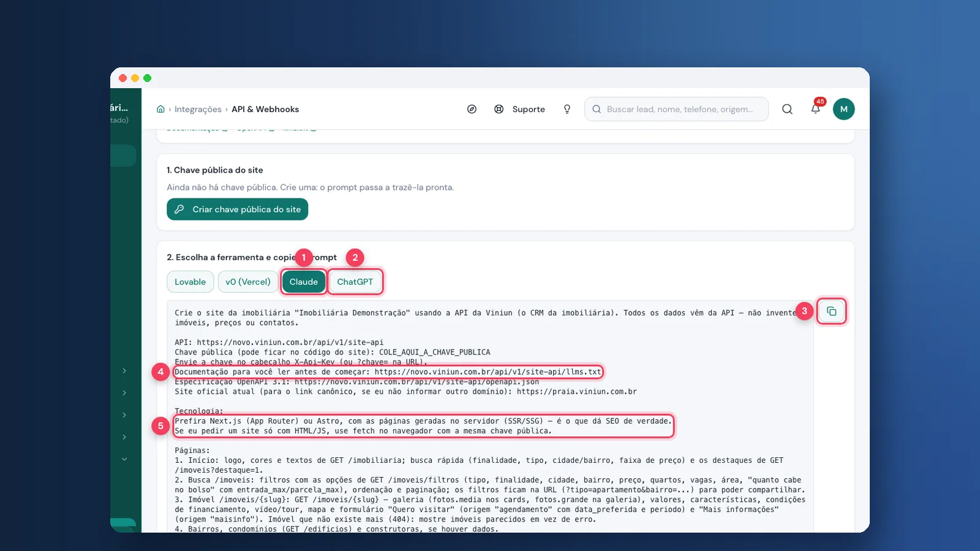
Task: Select the v0 (Vercel) tool tab
Action: 248,282
